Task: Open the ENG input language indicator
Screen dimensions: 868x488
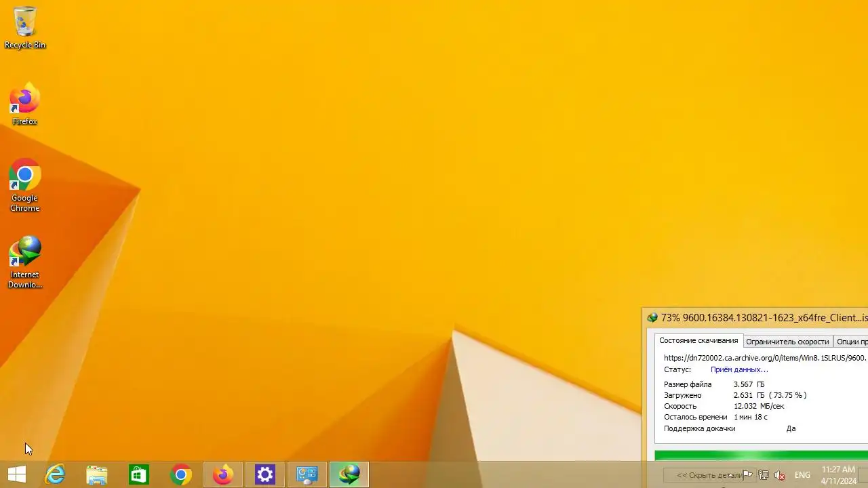Action: click(802, 475)
